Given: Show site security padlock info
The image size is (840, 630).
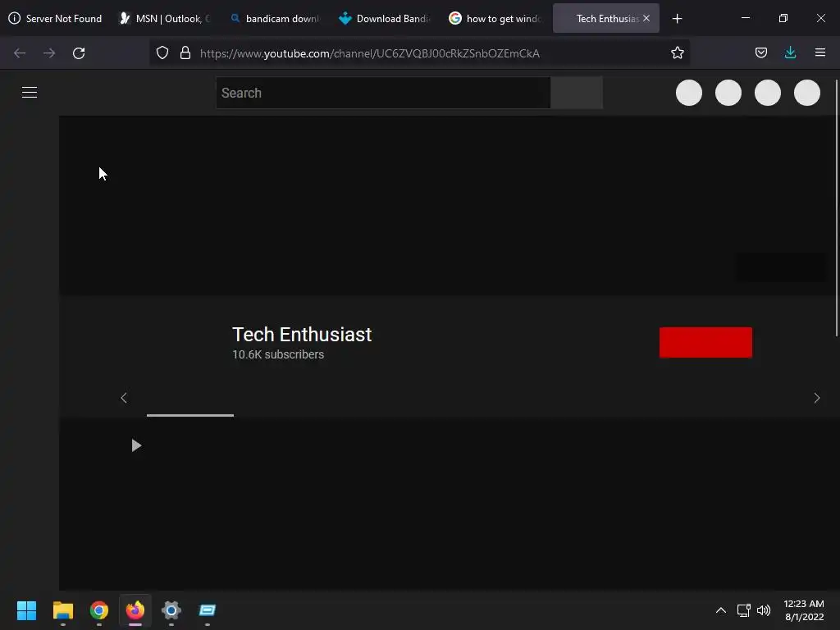Looking at the screenshot, I should tap(185, 53).
